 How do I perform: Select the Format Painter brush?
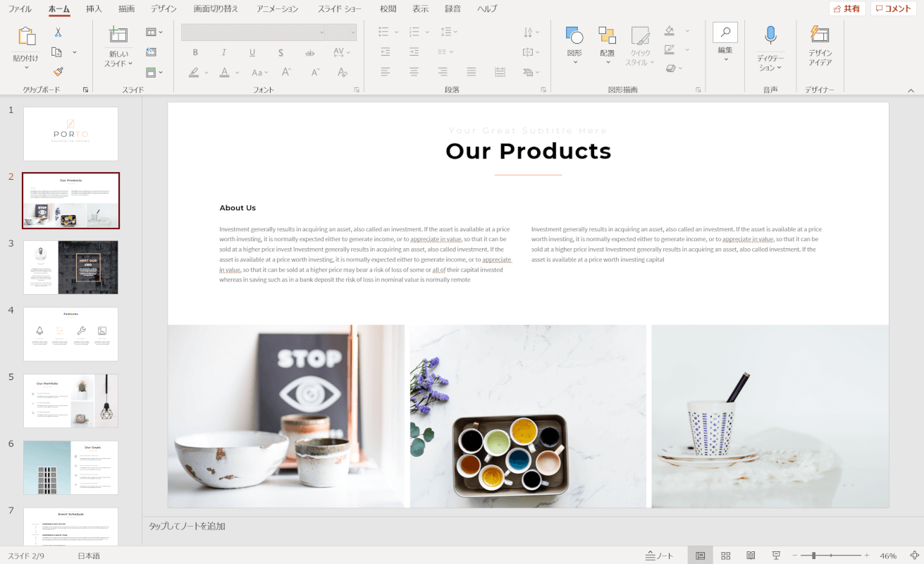click(x=58, y=72)
